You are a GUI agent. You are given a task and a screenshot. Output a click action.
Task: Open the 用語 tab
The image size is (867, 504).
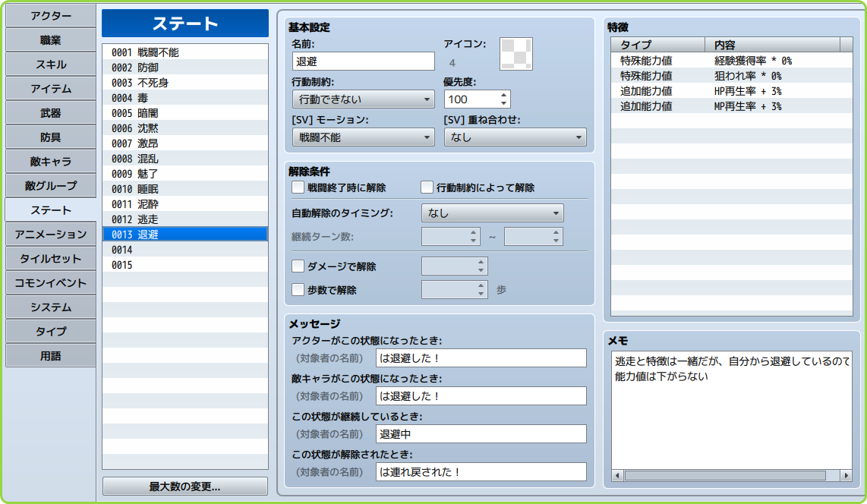(x=51, y=356)
